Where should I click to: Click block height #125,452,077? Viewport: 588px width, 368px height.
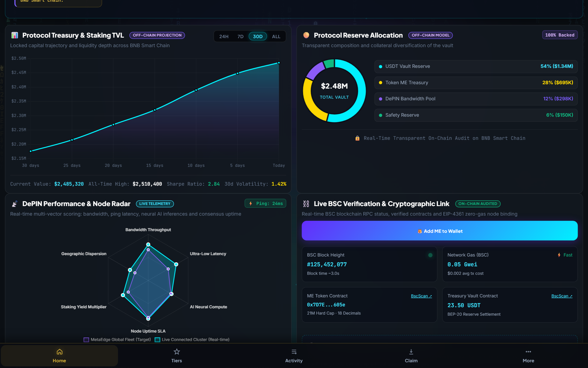(327, 265)
